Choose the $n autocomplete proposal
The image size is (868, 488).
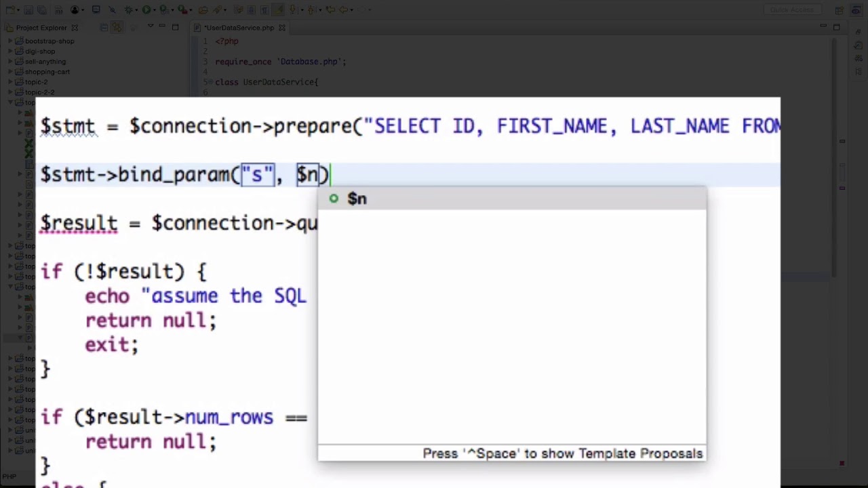(x=512, y=199)
